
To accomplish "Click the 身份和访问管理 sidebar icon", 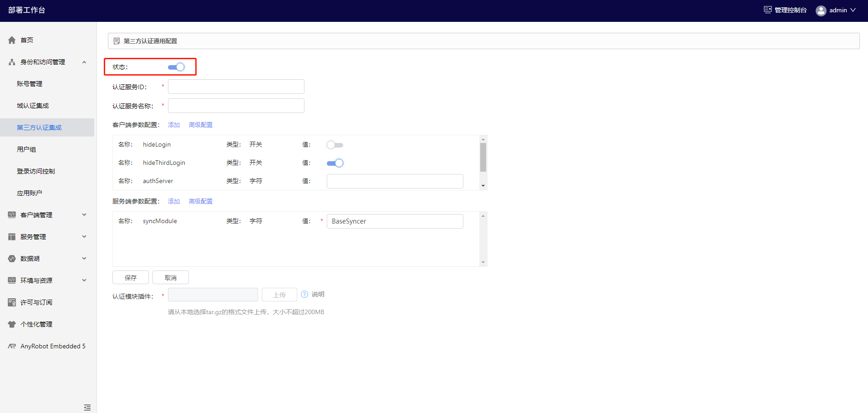I will click(x=12, y=62).
